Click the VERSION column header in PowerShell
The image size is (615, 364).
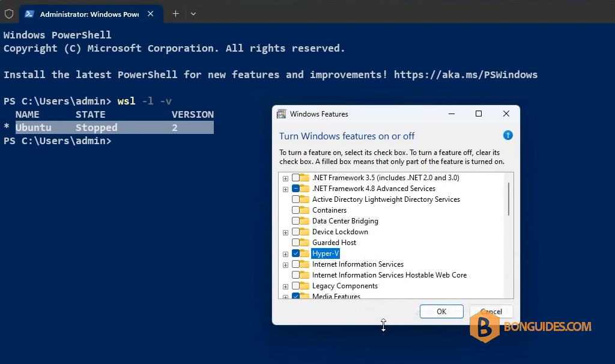pos(193,115)
